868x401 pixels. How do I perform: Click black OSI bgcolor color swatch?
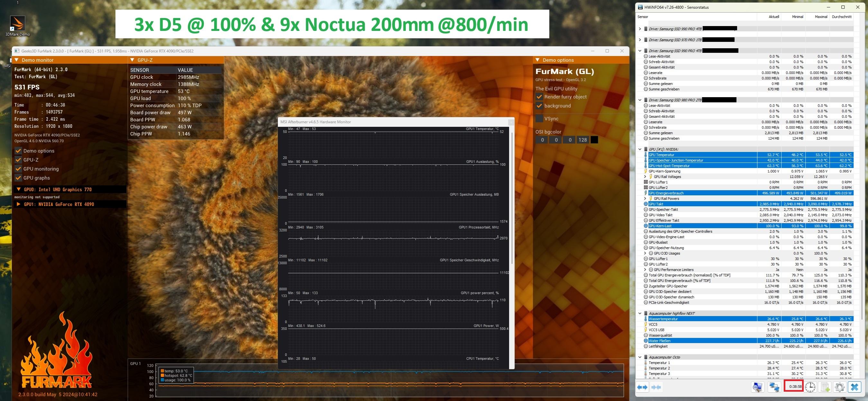point(594,140)
